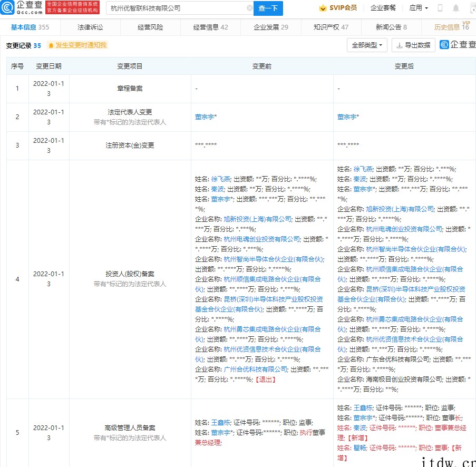The image size is (476, 467).
Task: Click the red 【退出】 marker
Action: point(266,380)
